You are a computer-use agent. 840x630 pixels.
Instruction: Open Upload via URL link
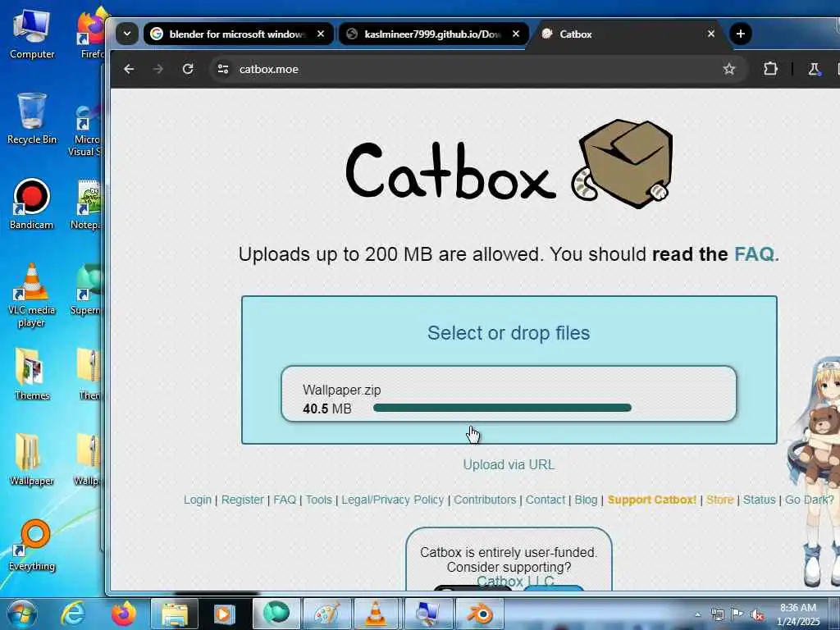509,464
